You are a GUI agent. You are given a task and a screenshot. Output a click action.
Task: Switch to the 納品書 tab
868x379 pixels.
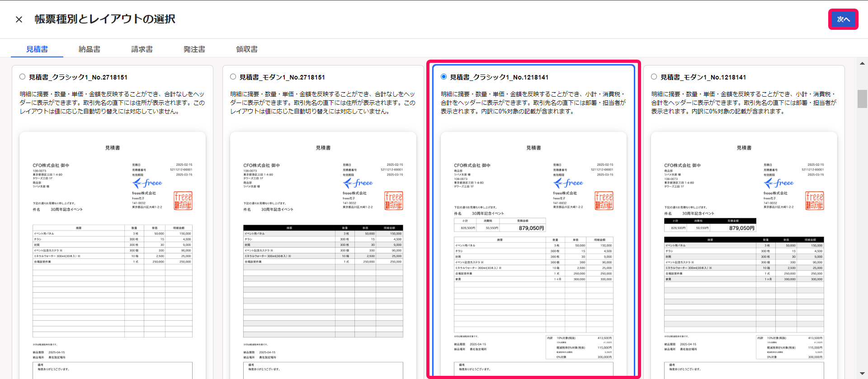click(x=90, y=49)
